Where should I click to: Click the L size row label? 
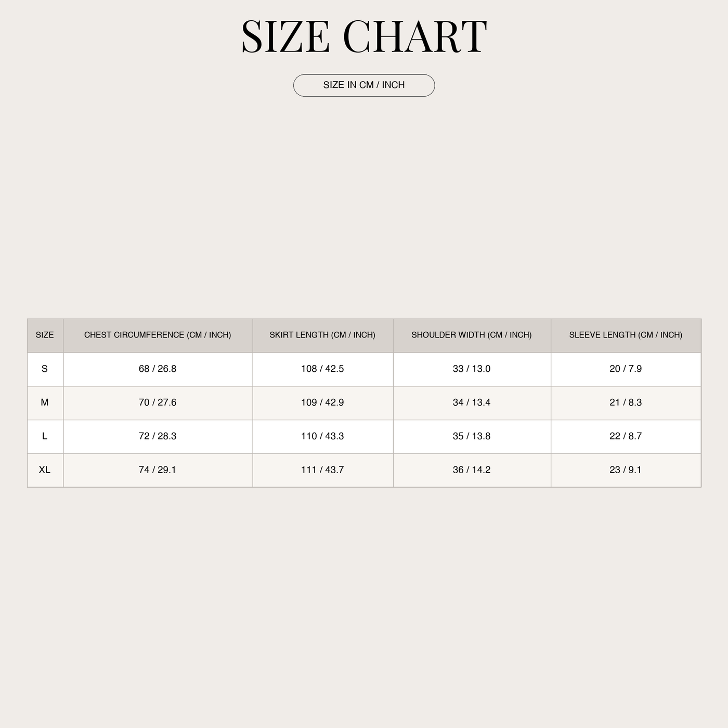click(45, 436)
